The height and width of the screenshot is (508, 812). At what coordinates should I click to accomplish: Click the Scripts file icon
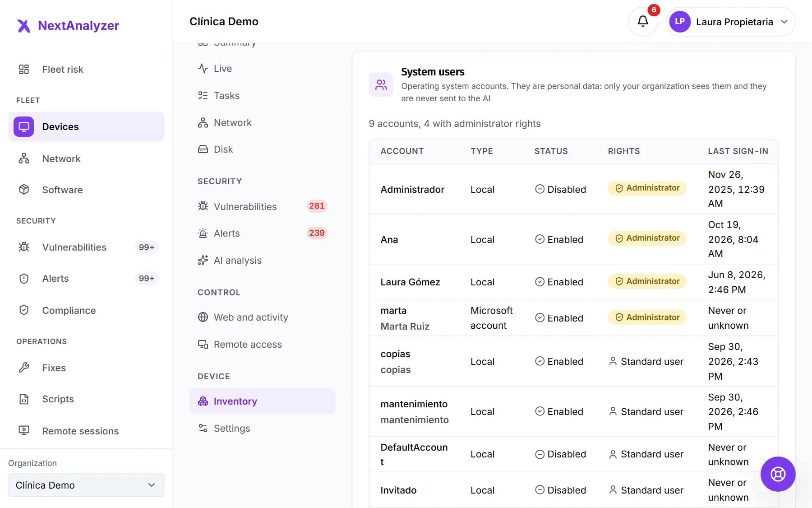24,399
